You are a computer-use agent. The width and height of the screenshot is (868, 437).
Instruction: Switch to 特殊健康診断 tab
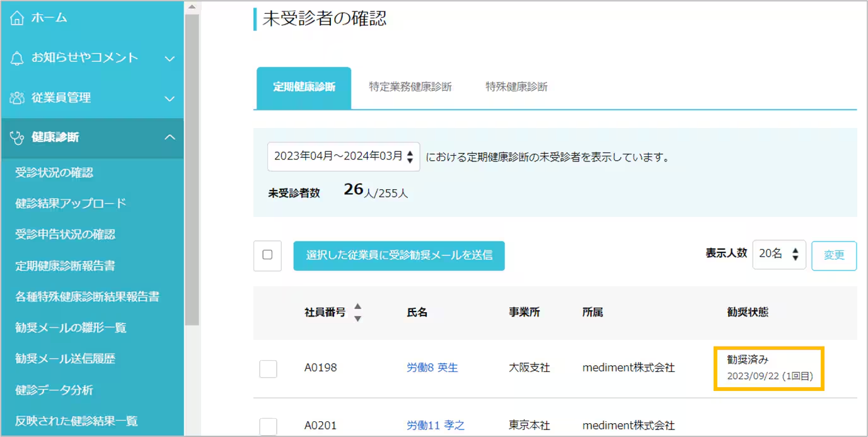(x=516, y=88)
